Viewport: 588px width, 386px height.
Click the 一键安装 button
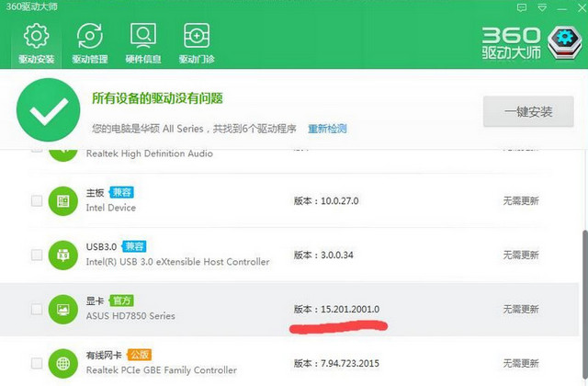pyautogui.click(x=528, y=111)
